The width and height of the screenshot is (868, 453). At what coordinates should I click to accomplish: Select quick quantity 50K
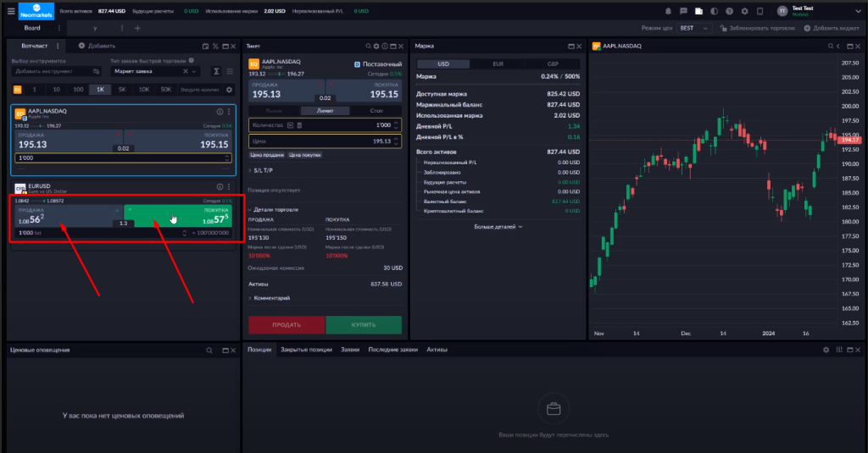click(x=166, y=90)
